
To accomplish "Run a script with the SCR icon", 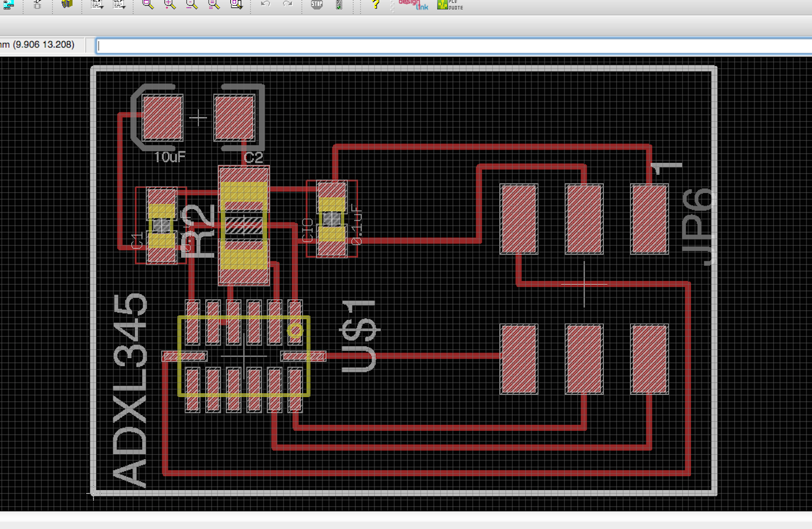I will [x=97, y=5].
